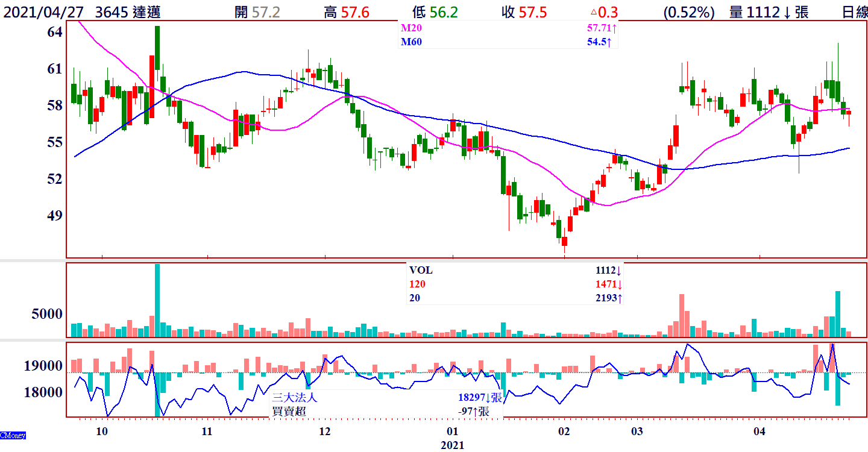
Task: Click the 三大法人 indicator label
Action: tap(295, 398)
